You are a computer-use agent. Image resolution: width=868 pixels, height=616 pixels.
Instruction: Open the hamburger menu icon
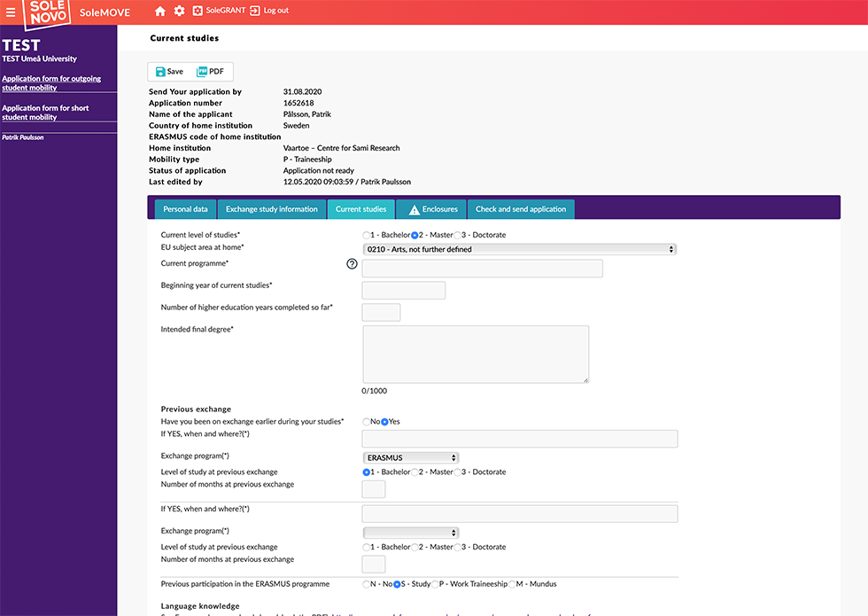pos(10,12)
